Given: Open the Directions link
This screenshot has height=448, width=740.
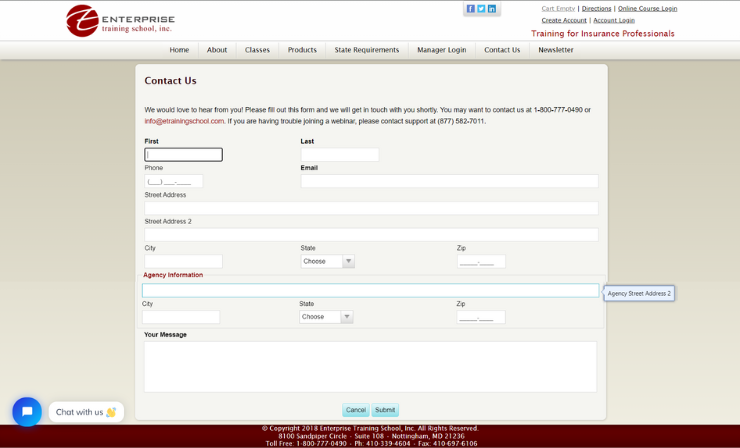Looking at the screenshot, I should pos(596,8).
